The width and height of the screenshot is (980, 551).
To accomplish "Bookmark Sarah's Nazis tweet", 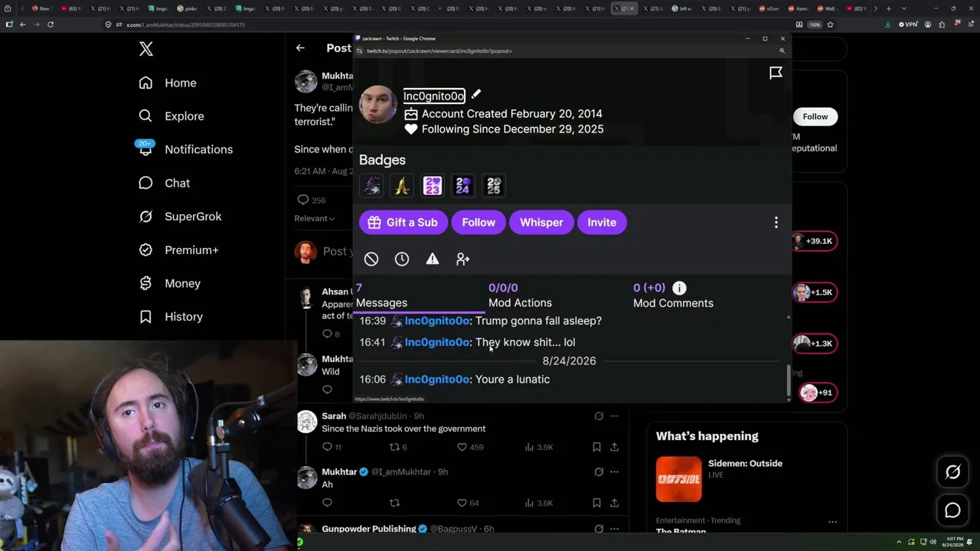I will pos(596,447).
